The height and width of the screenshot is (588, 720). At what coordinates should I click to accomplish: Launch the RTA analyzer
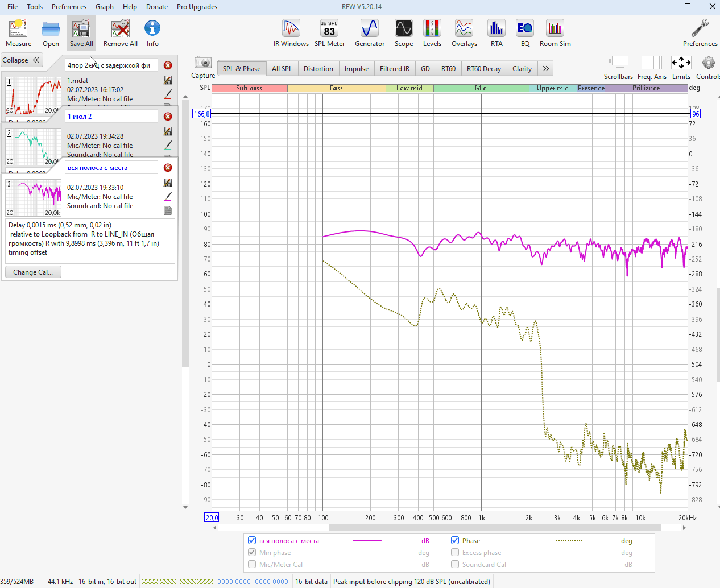(x=496, y=33)
